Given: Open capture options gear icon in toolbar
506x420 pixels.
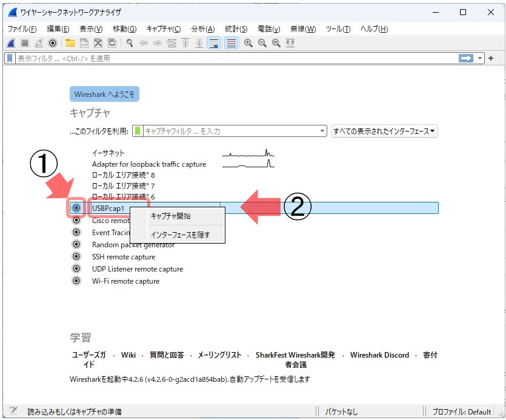Looking at the screenshot, I should click(53, 43).
